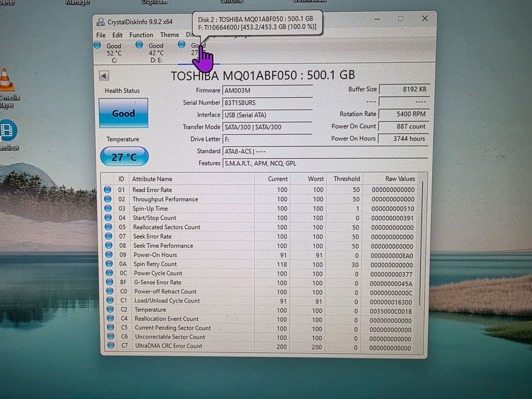Click status orb for Spin-Up Time
The width and height of the screenshot is (532, 399).
point(108,208)
